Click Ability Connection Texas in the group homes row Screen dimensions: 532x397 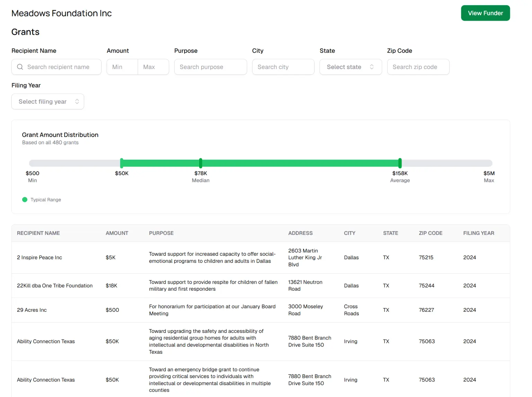point(46,342)
